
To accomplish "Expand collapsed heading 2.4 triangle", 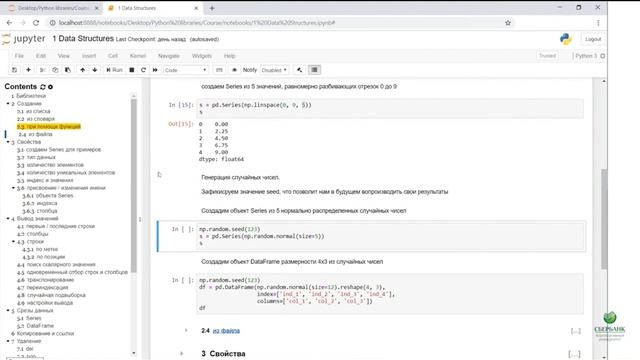I will (x=186, y=330).
